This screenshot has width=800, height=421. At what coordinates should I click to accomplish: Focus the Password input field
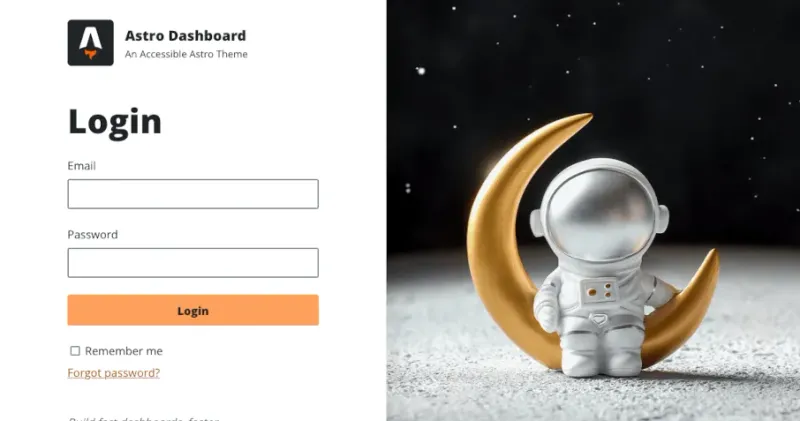[x=193, y=263]
